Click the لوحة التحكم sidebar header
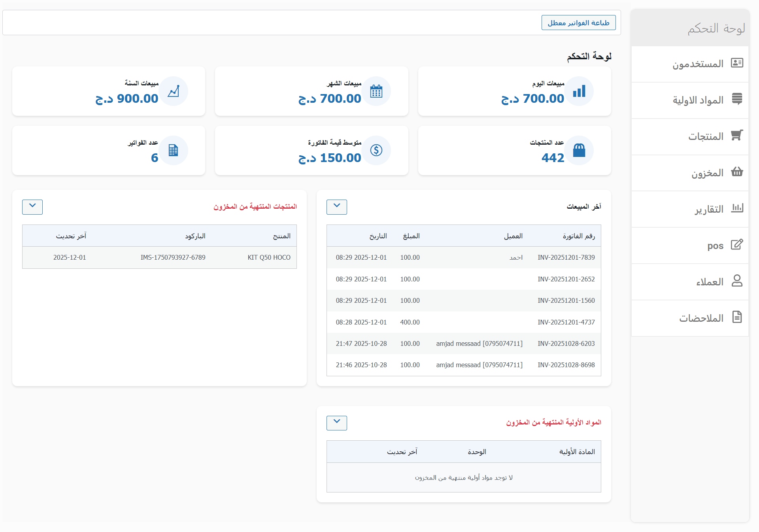Screen dimensions: 759x532 pos(716,28)
